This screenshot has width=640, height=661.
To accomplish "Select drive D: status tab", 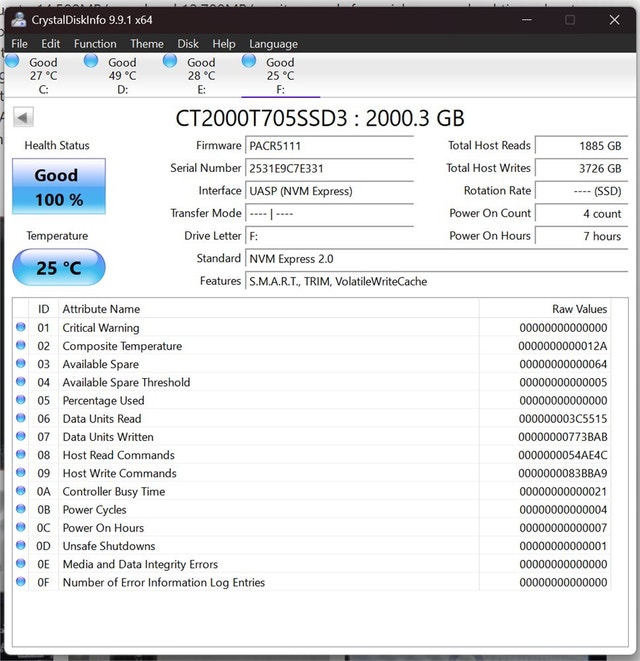I will [122, 75].
